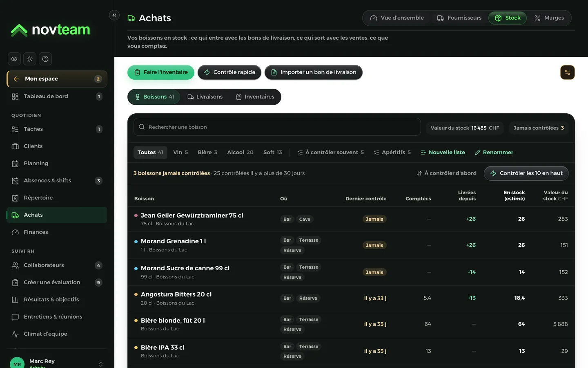This screenshot has width=588, height=368.
Task: Click the eye preview icon in sidebar
Action: (14, 59)
